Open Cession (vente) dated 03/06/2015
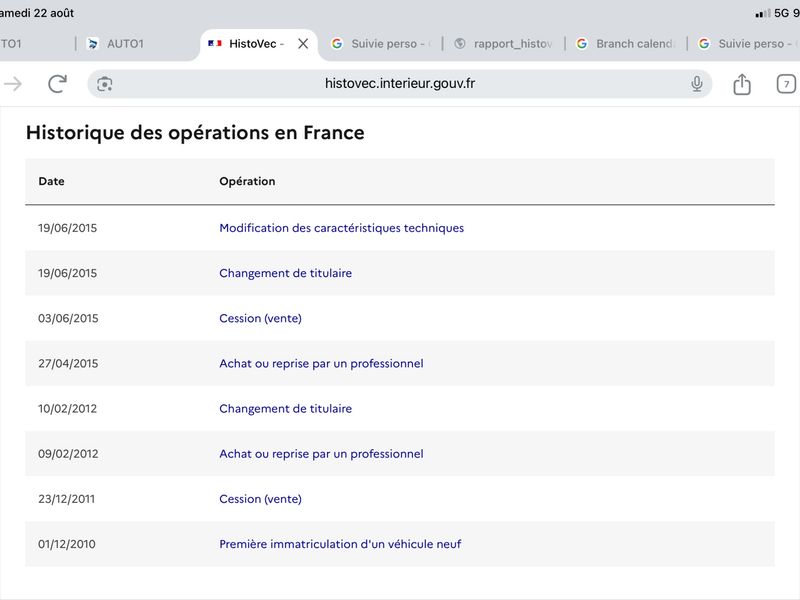800x600 pixels. tap(260, 318)
